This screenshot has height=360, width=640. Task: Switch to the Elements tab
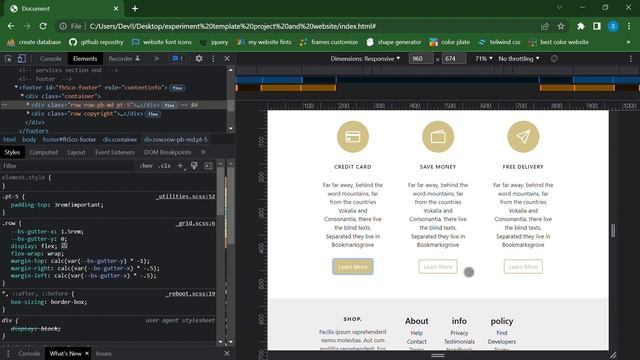pyautogui.click(x=85, y=59)
